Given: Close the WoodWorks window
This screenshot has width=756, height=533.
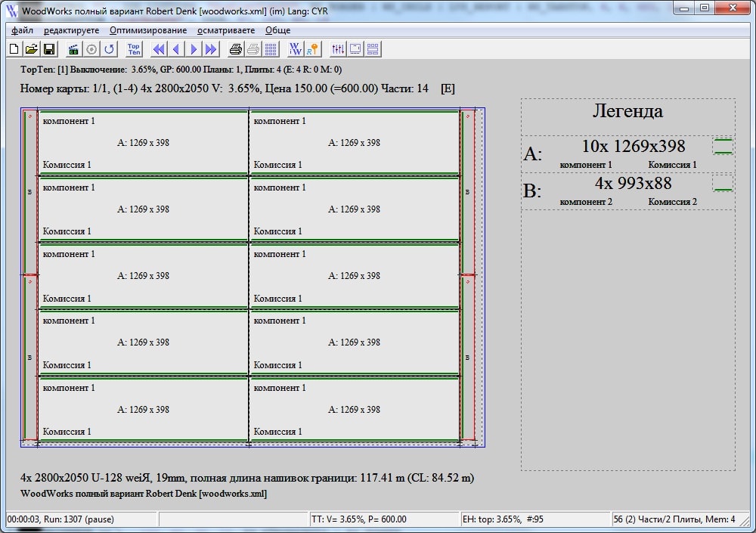Looking at the screenshot, I should [x=733, y=8].
